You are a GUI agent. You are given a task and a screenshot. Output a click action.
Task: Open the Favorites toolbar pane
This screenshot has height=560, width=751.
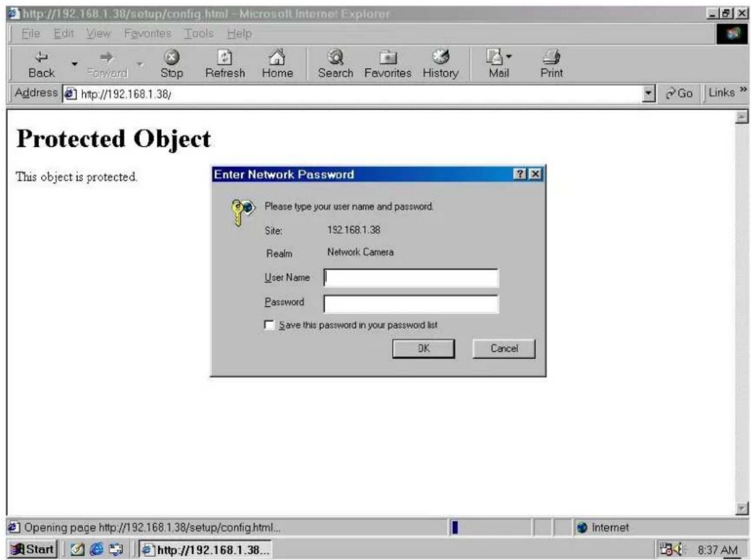click(387, 65)
